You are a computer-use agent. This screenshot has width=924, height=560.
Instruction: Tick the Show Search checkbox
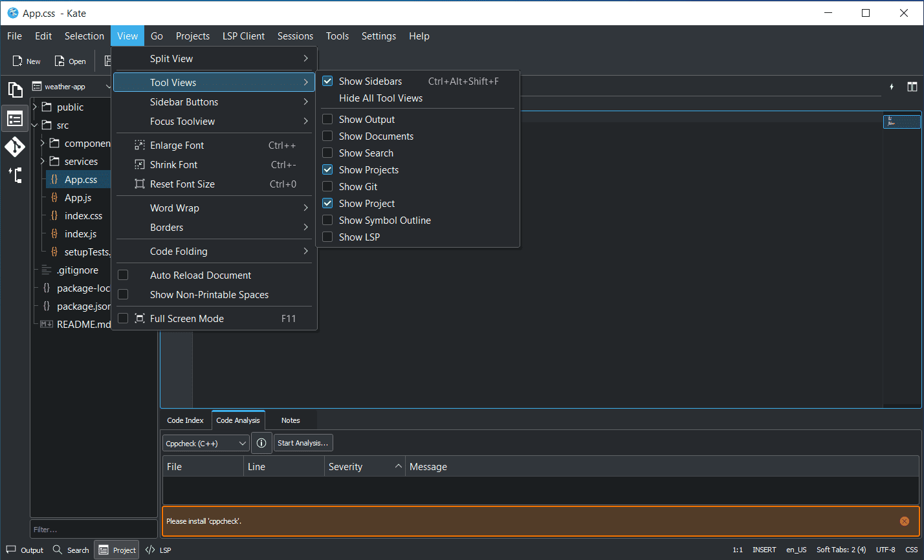click(x=327, y=153)
